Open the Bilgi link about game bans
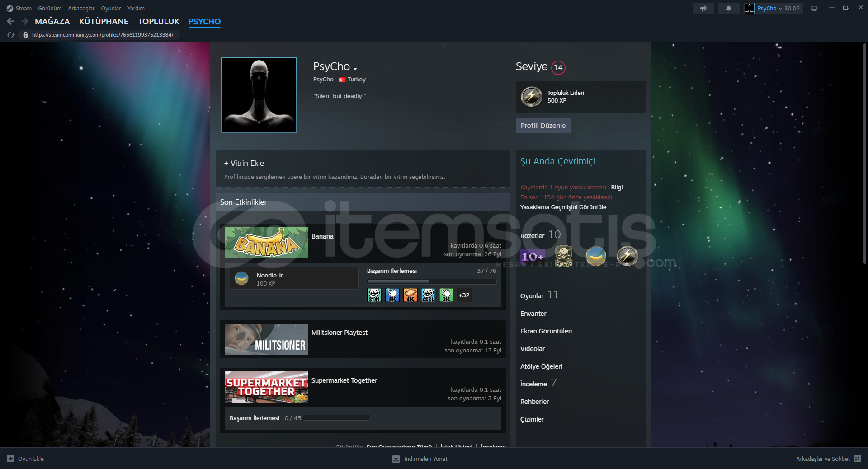The height and width of the screenshot is (469, 868). pyautogui.click(x=617, y=188)
